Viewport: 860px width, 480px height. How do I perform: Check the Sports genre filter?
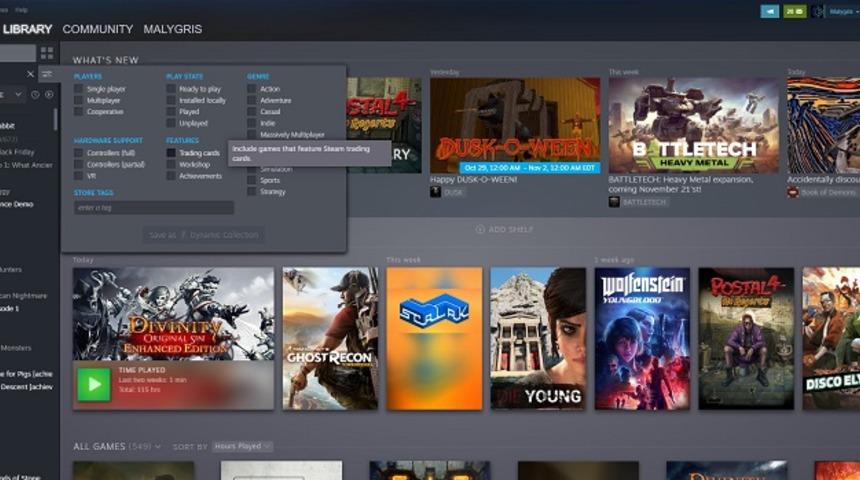pyautogui.click(x=252, y=180)
